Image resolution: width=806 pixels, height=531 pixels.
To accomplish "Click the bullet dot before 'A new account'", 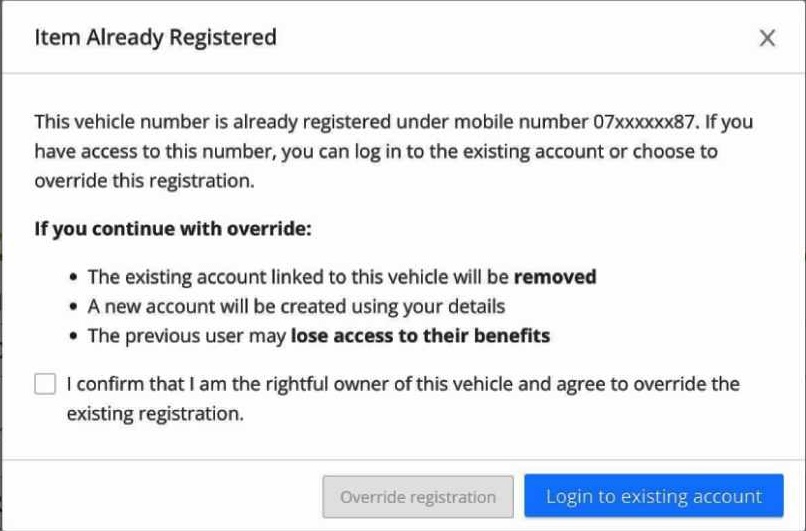I will (76, 307).
